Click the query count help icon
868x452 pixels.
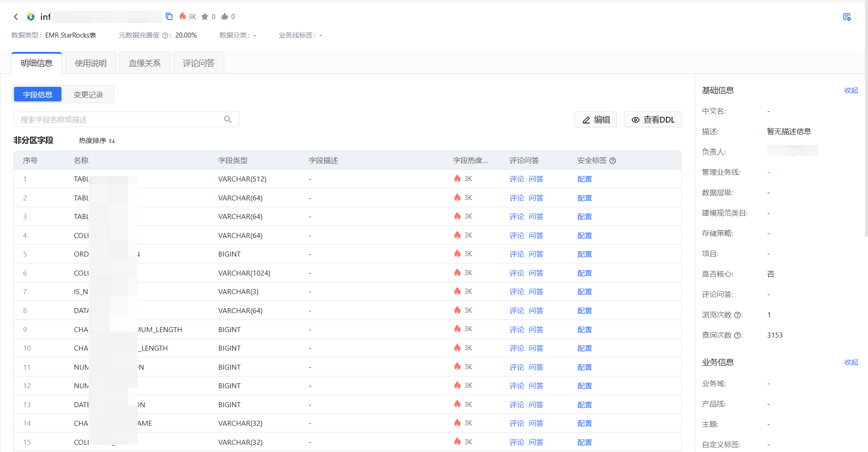point(737,335)
